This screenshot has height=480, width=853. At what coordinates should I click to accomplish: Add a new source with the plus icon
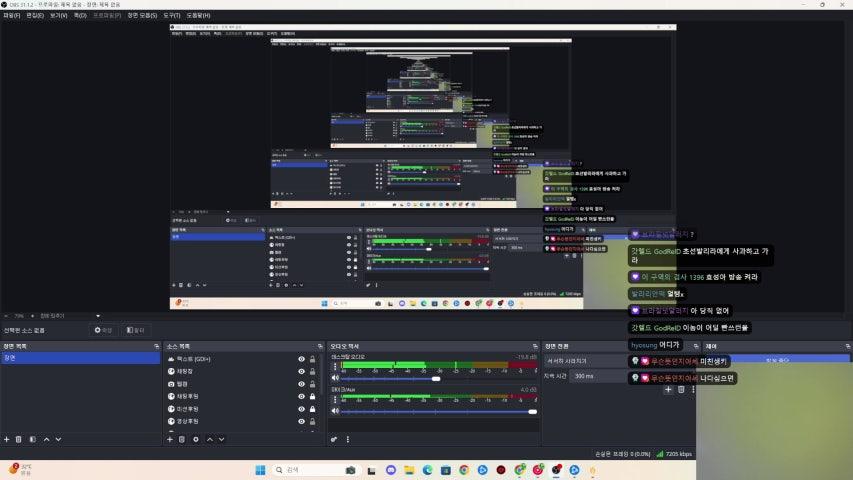170,439
